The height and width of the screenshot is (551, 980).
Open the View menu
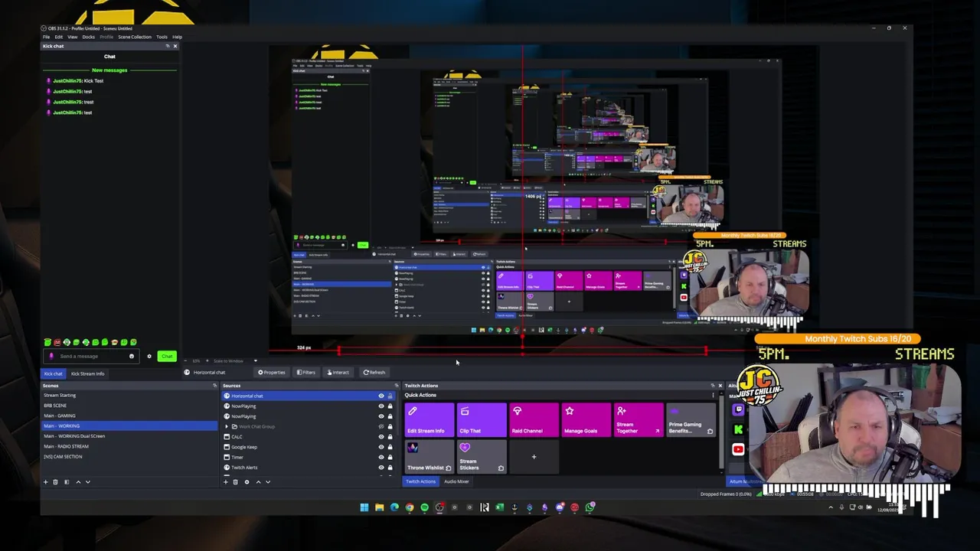pyautogui.click(x=72, y=37)
